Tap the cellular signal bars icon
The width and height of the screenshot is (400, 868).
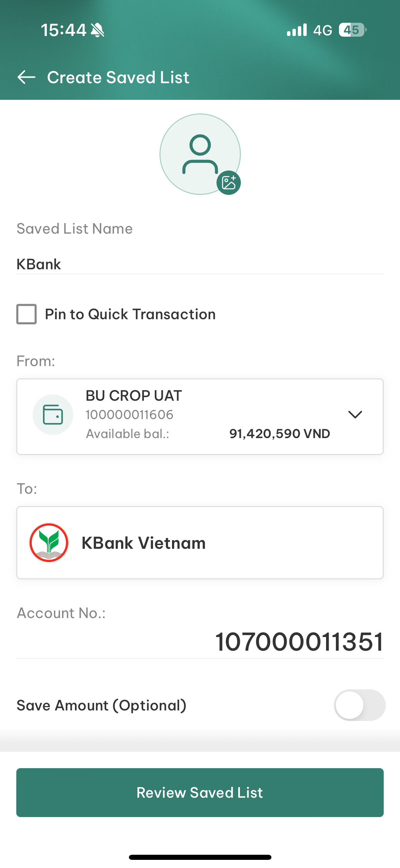[x=297, y=30]
